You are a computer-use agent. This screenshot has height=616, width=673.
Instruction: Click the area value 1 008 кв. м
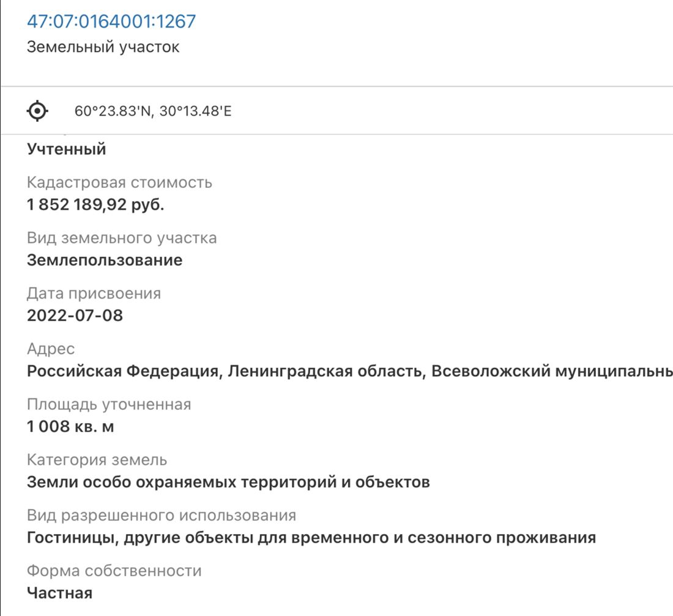(x=70, y=427)
